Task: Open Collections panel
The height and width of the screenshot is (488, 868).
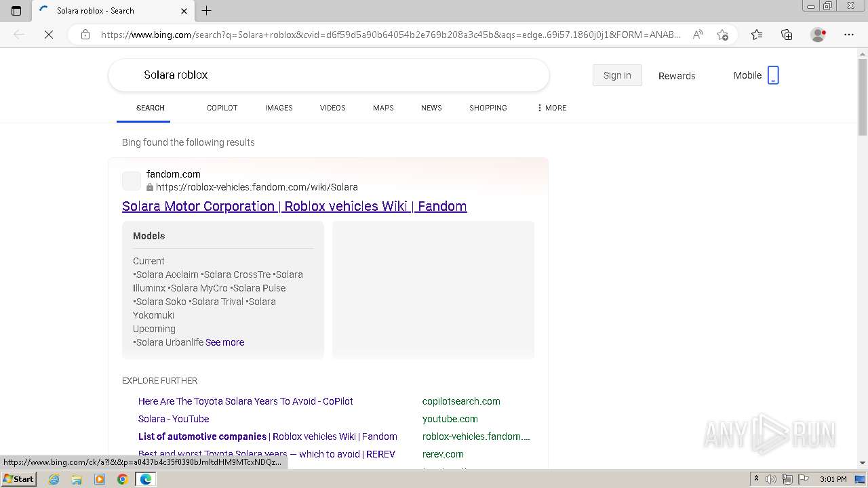Action: pos(787,35)
